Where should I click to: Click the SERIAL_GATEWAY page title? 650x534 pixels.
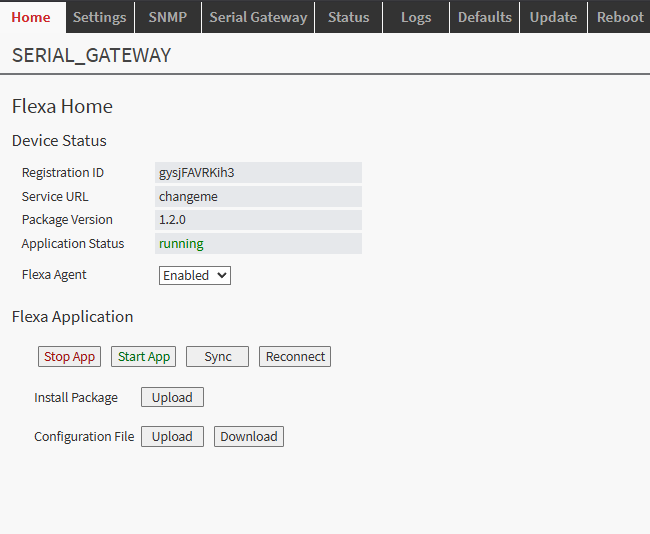pyautogui.click(x=91, y=55)
